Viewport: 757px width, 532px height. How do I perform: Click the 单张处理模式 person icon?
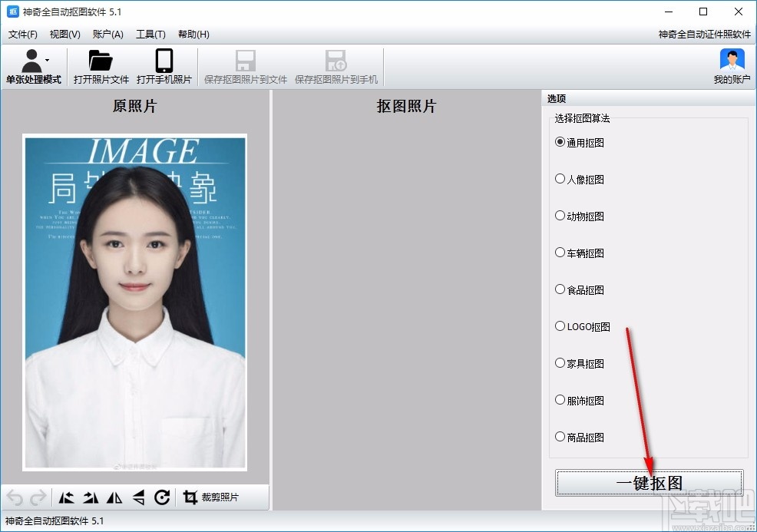tap(32, 61)
